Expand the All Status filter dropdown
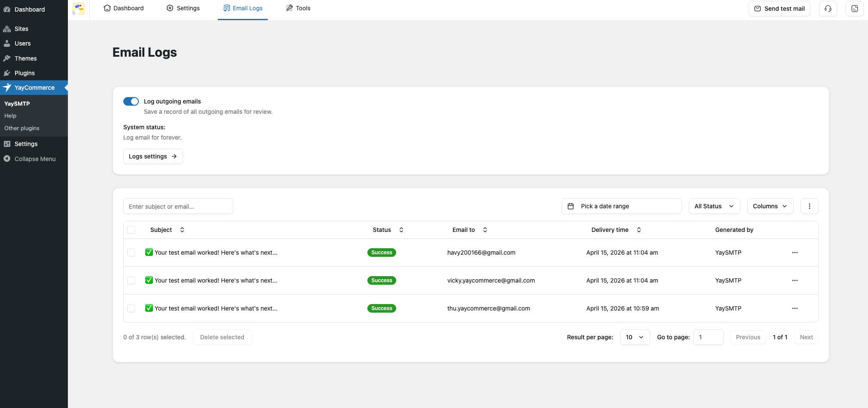The height and width of the screenshot is (408, 868). click(x=714, y=206)
